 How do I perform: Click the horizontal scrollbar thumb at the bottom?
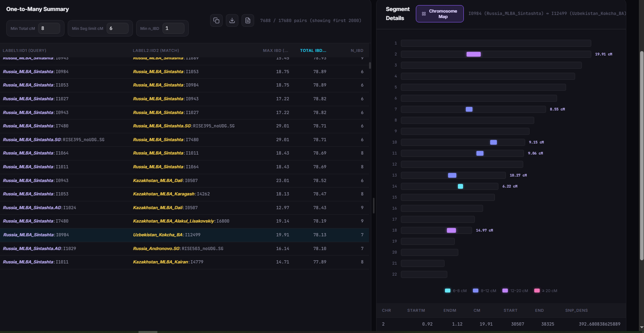[x=148, y=332]
